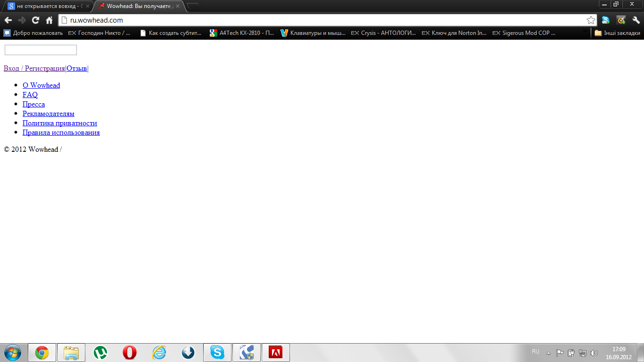Open the 'Политика приватности' link
Screen dimensions: 644x362
point(60,123)
